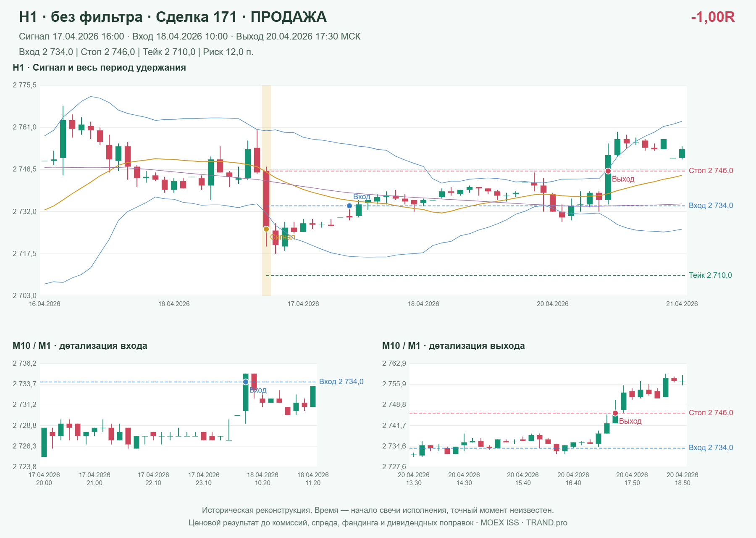
Task: Click the 17.04.2026 date label on H1 axis
Action: 303,304
